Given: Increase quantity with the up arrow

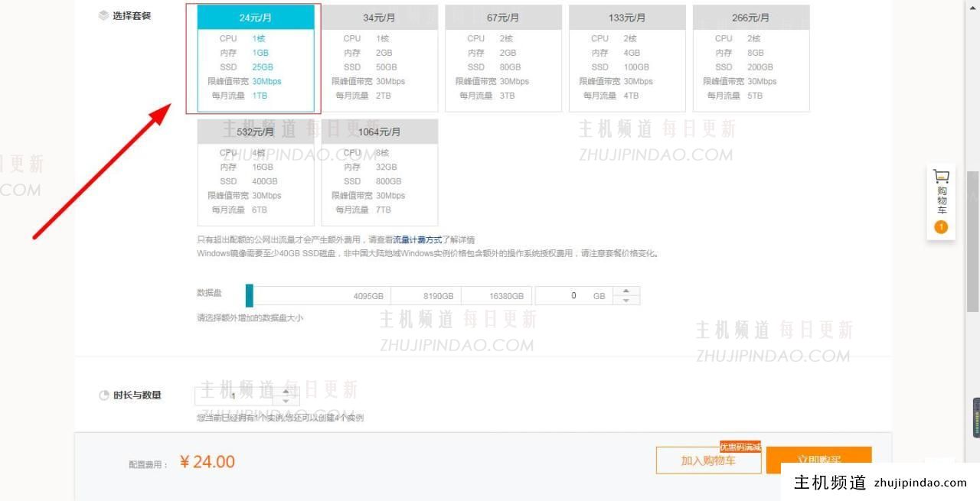Looking at the screenshot, I should click(x=286, y=392).
